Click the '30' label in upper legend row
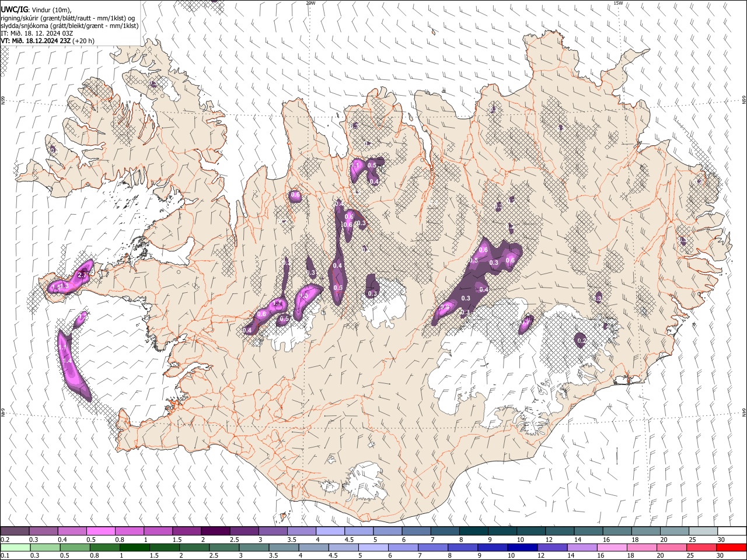 pos(721,540)
